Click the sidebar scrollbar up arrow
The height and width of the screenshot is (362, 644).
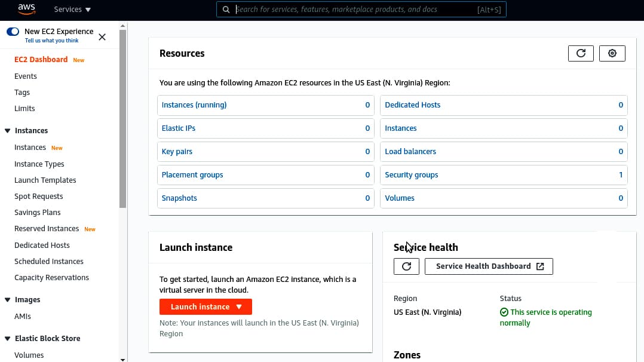pos(123,26)
